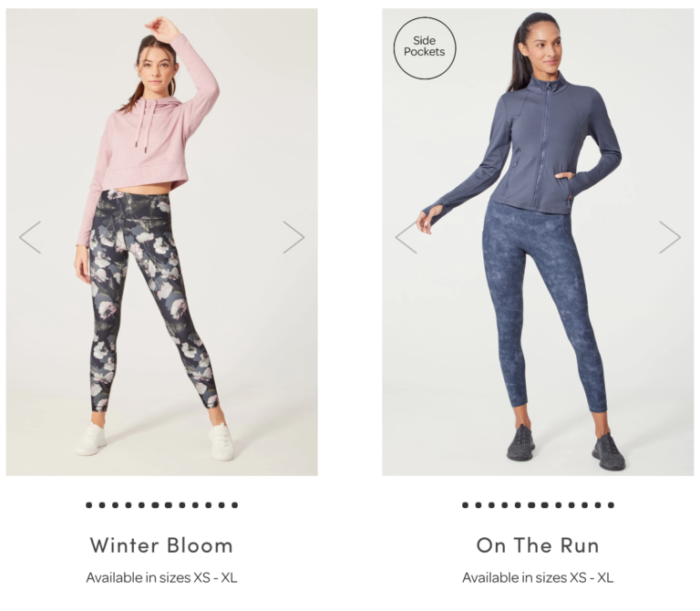View the blue jacket model photo

click(538, 242)
